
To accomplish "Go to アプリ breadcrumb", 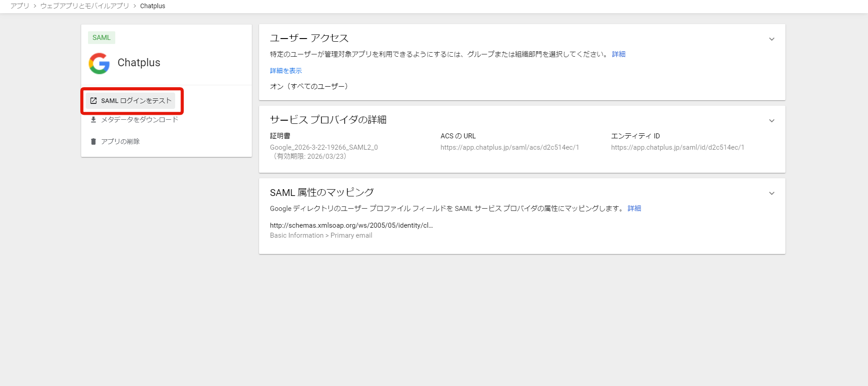I will point(20,6).
